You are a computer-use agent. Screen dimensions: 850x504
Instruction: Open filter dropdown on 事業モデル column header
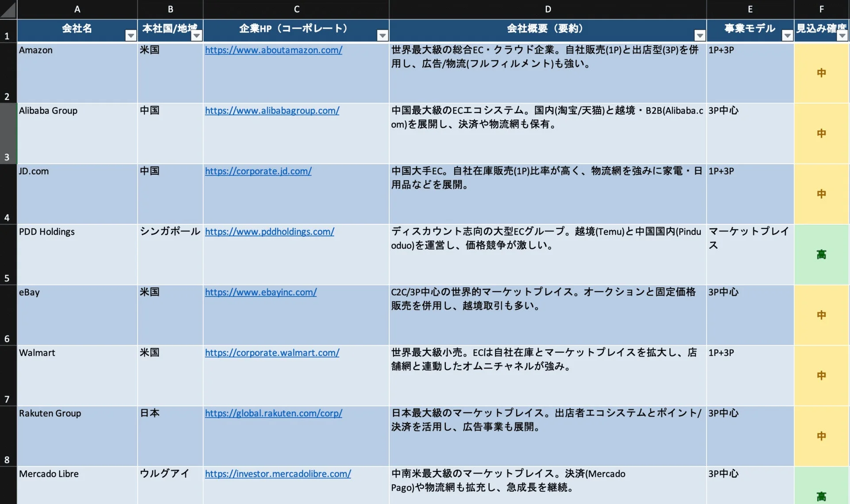point(788,35)
